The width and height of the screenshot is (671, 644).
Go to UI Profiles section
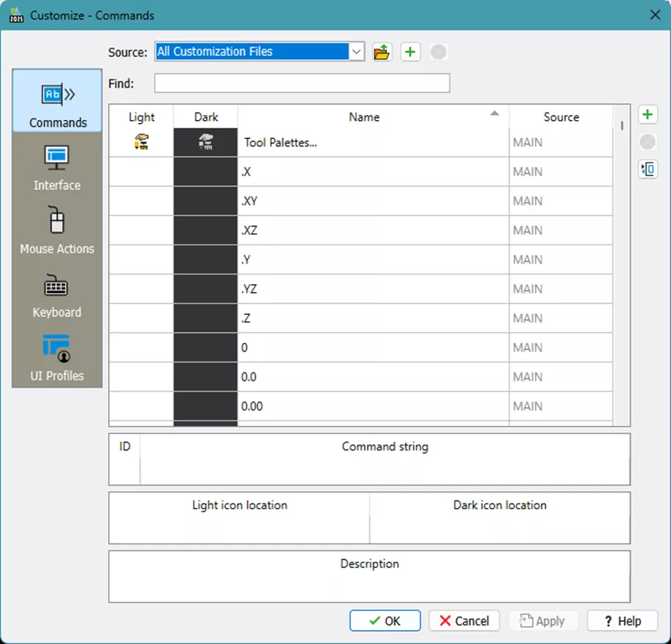pos(57,358)
